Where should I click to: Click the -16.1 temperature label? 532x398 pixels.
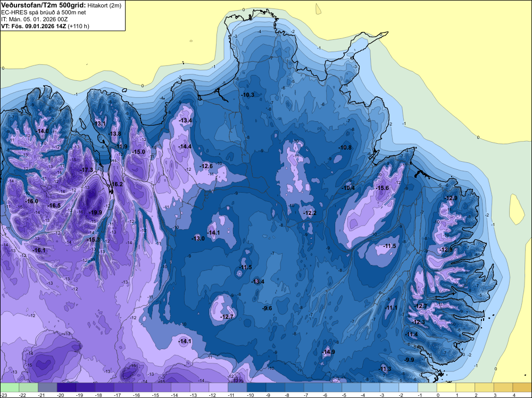click(x=39, y=250)
